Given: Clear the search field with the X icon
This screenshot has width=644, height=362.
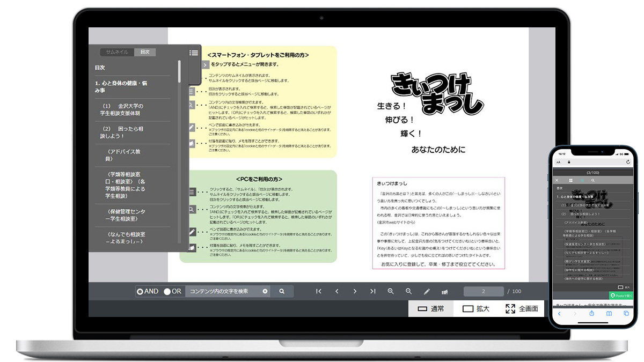Looking at the screenshot, I should tap(265, 291).
